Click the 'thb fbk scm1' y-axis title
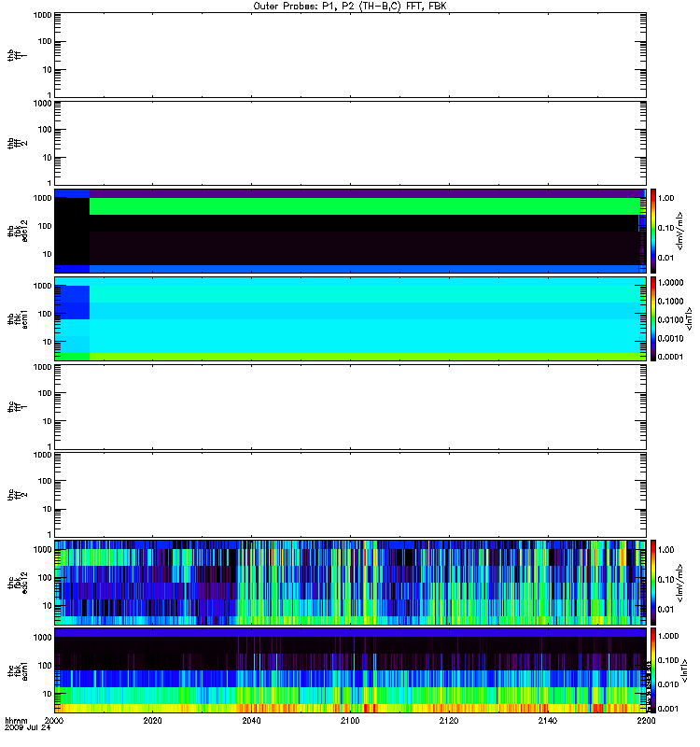The image size is (700, 747). click(17, 318)
